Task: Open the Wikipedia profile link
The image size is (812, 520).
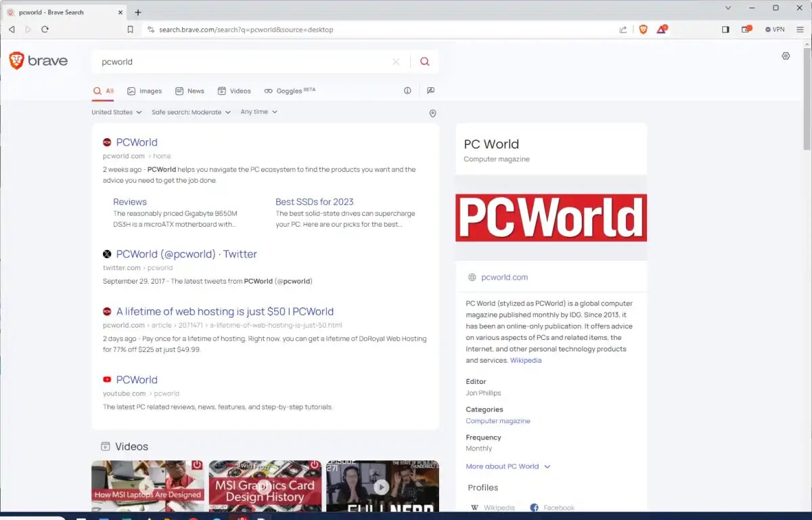Action: point(493,508)
